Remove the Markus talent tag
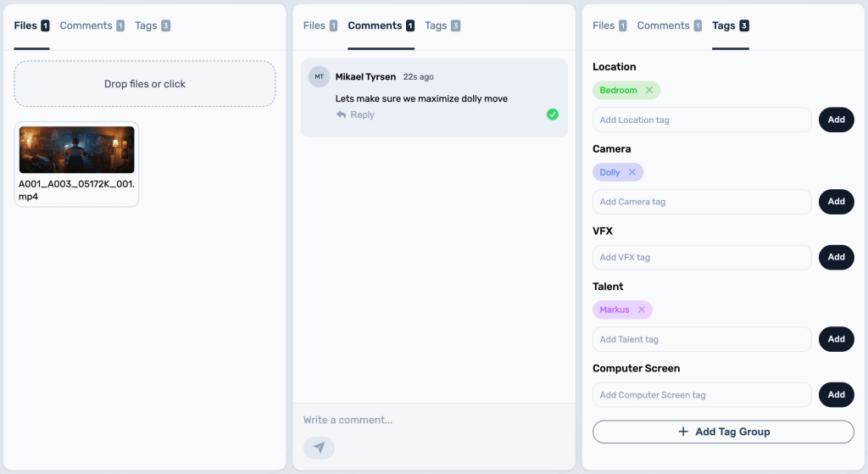This screenshot has width=868, height=474. (642, 309)
